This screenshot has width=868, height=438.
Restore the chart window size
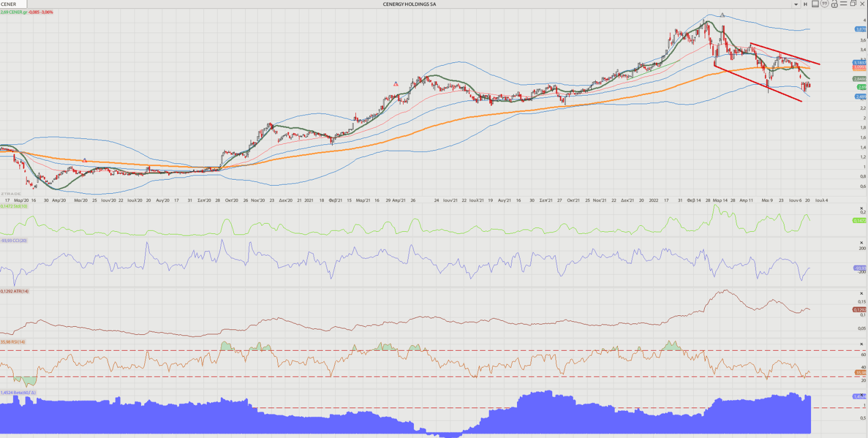click(853, 4)
